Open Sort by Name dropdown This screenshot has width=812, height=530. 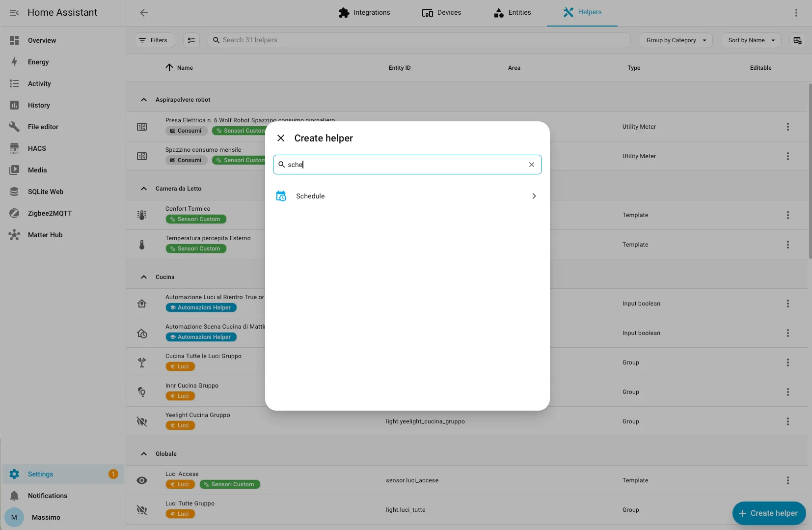(751, 40)
